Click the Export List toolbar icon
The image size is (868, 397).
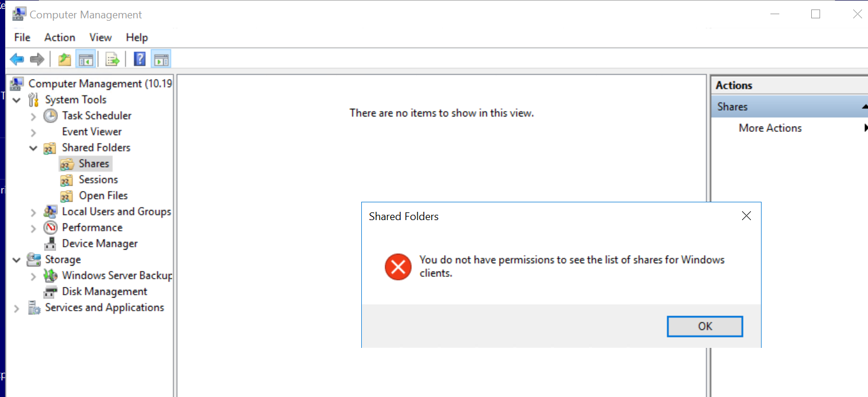[112, 59]
